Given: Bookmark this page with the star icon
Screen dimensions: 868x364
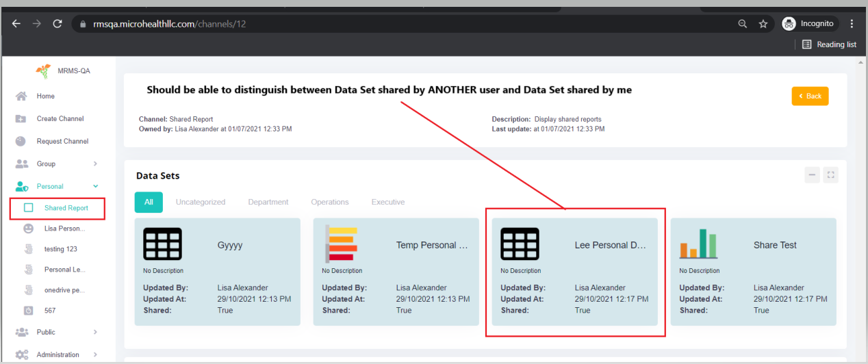Looking at the screenshot, I should click(x=763, y=23).
